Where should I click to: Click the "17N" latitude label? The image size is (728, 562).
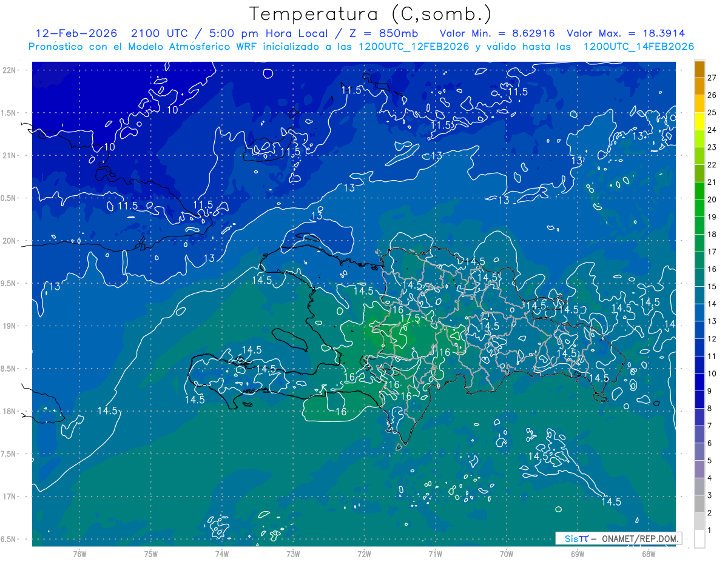[x=10, y=497]
